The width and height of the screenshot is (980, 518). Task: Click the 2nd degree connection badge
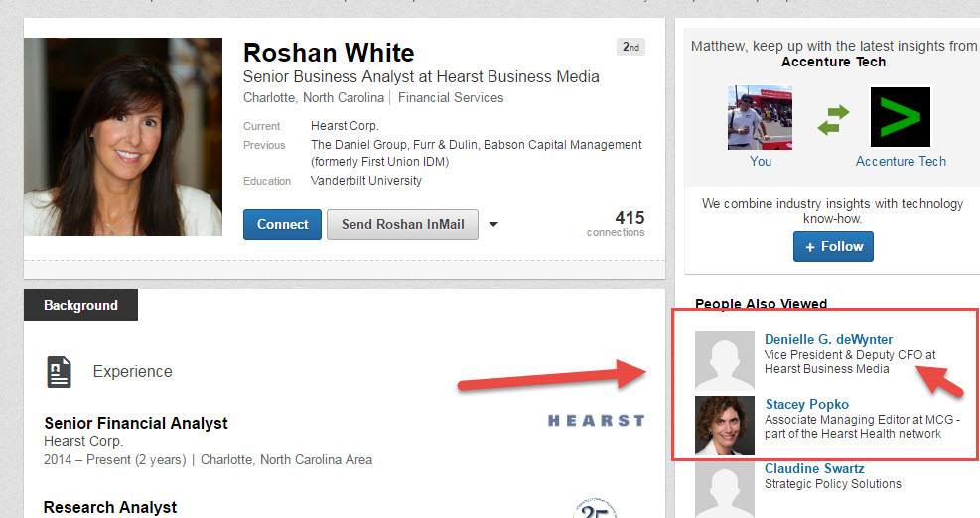[630, 47]
